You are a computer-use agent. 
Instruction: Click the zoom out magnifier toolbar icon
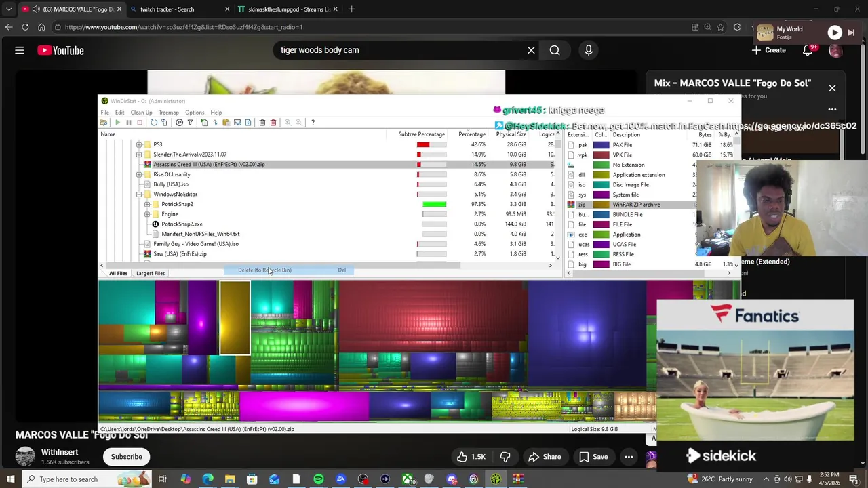pos(298,123)
